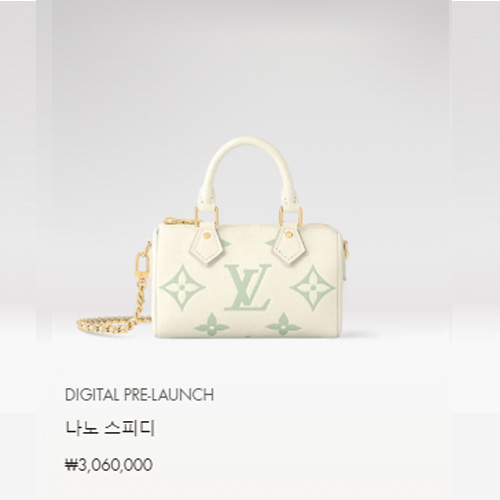Click the gold zipper pull on bag
The height and width of the screenshot is (500, 500).
pyautogui.click(x=176, y=221)
